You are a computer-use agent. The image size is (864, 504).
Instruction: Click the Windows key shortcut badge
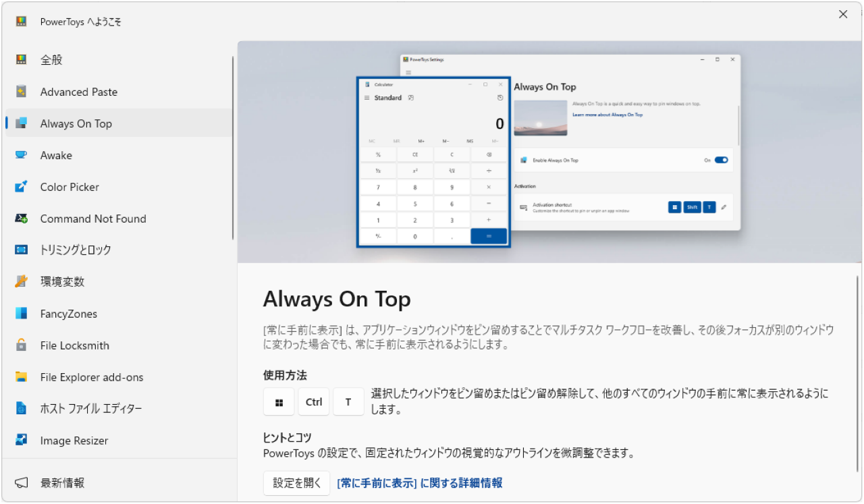click(279, 401)
